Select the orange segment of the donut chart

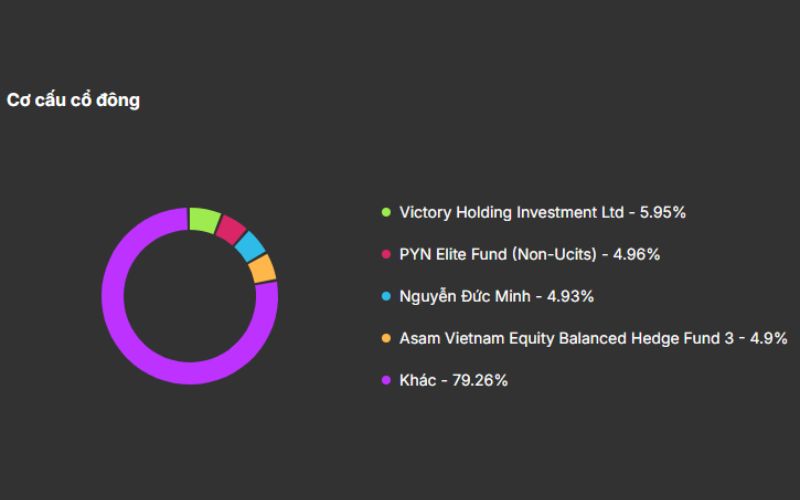263,268
